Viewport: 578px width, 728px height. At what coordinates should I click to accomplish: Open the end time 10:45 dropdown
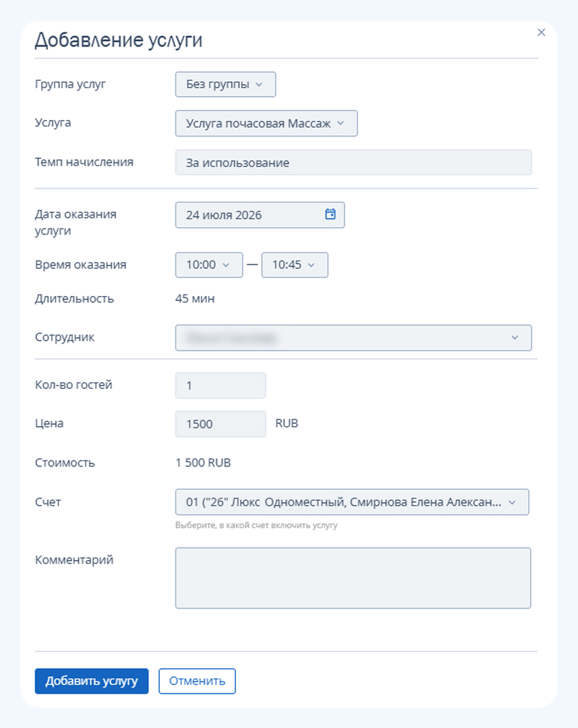(x=295, y=265)
